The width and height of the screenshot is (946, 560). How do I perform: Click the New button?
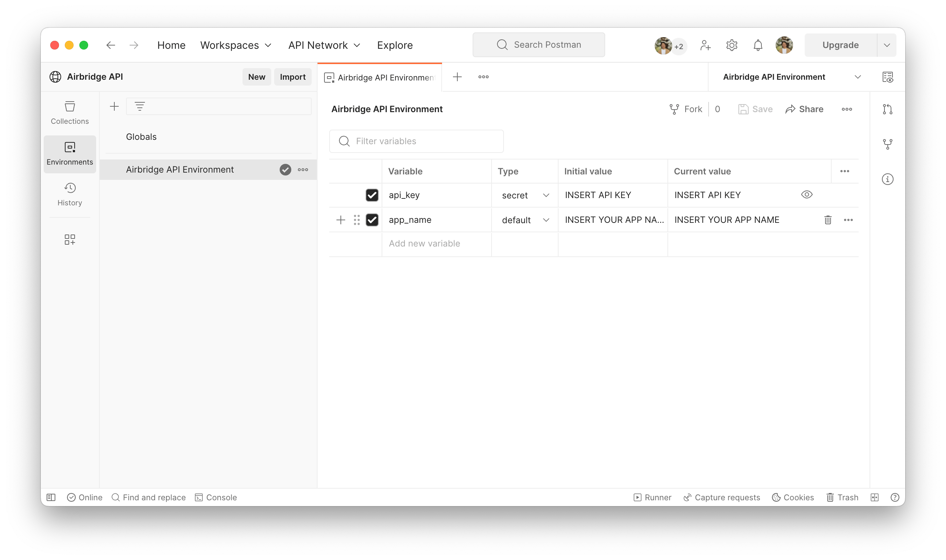257,77
